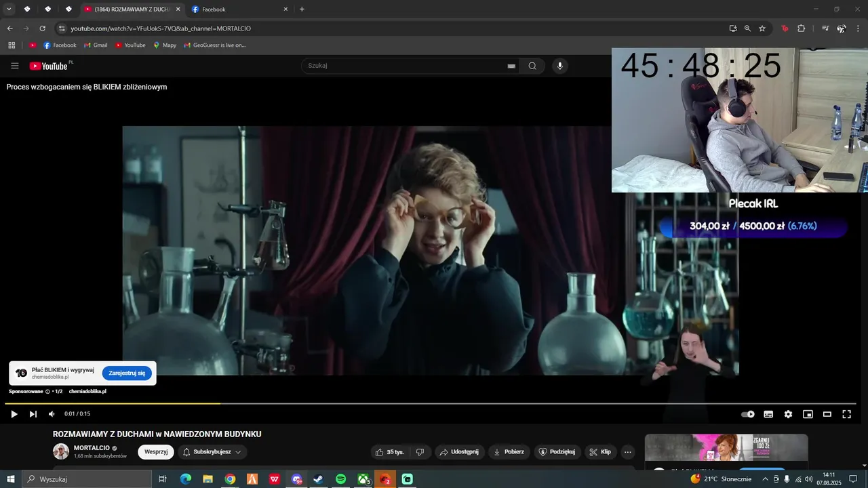The height and width of the screenshot is (488, 868).
Task: Click the Chrome address bar URL
Action: click(x=161, y=28)
